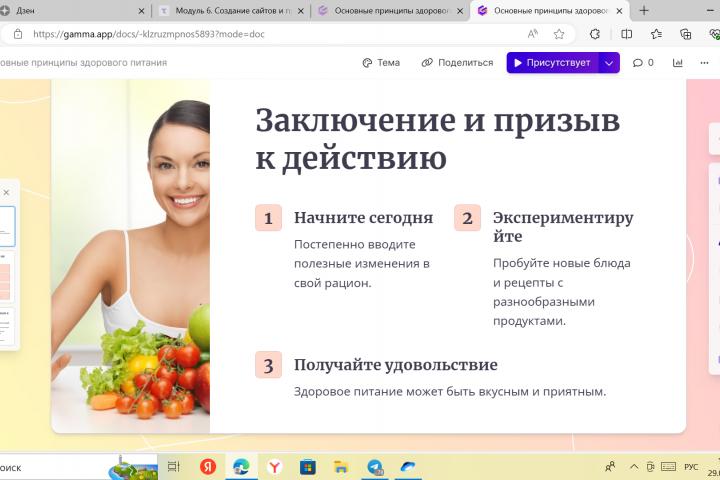Screen dimensions: 720x480
Task: Close the Дзен tab
Action: click(x=141, y=11)
